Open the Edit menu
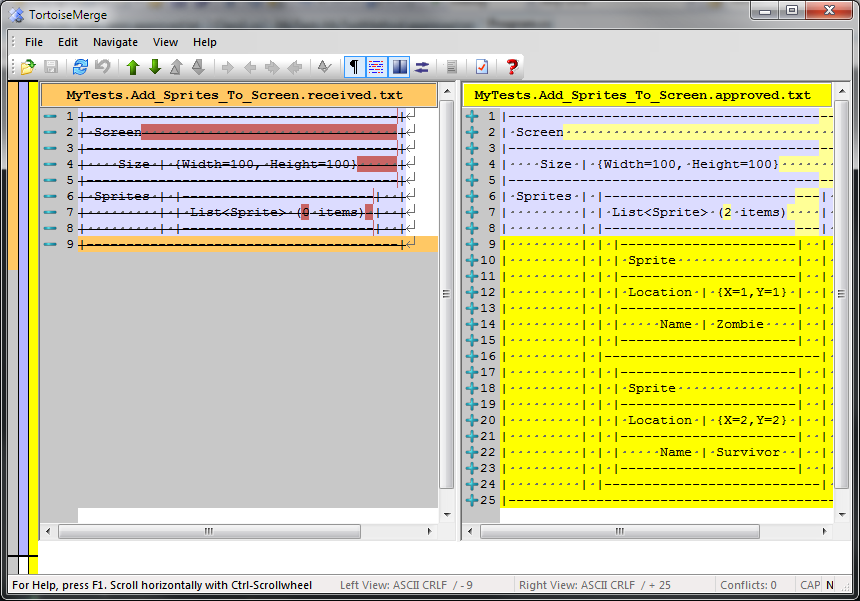Viewport: 860px width, 601px height. pos(68,42)
